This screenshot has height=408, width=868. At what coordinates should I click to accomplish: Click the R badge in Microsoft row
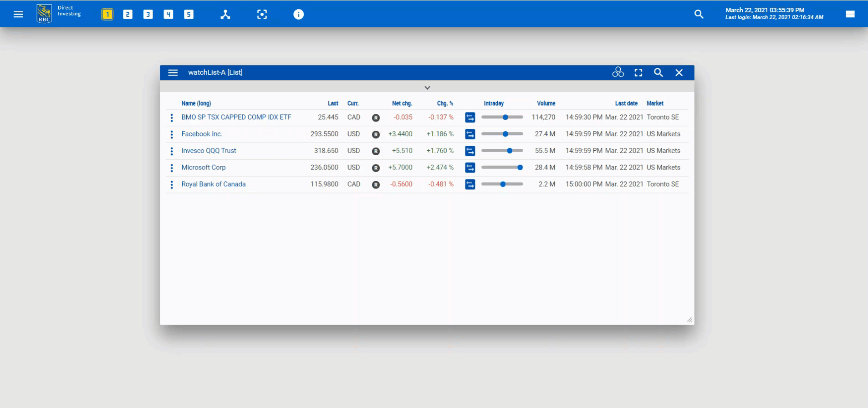pos(376,168)
